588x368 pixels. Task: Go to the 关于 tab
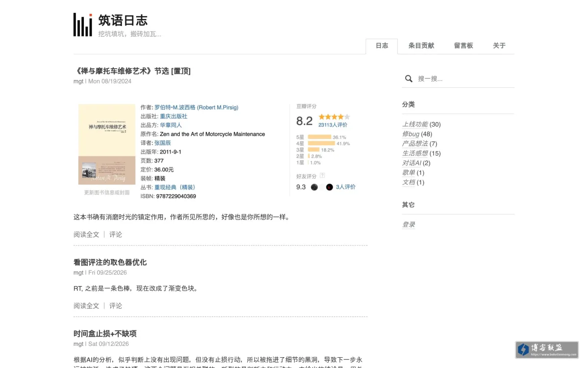click(x=499, y=46)
